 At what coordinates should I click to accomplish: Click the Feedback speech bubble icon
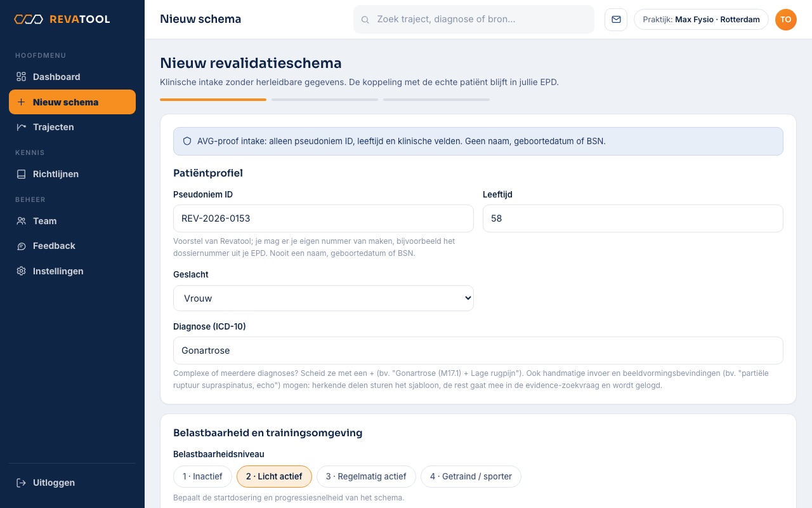(21, 246)
